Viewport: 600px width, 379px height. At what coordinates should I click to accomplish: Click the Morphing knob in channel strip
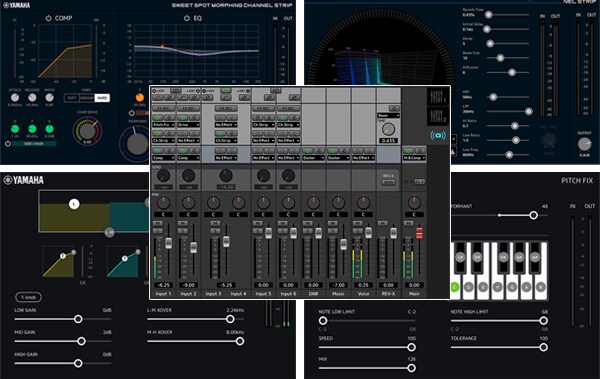coord(137,144)
